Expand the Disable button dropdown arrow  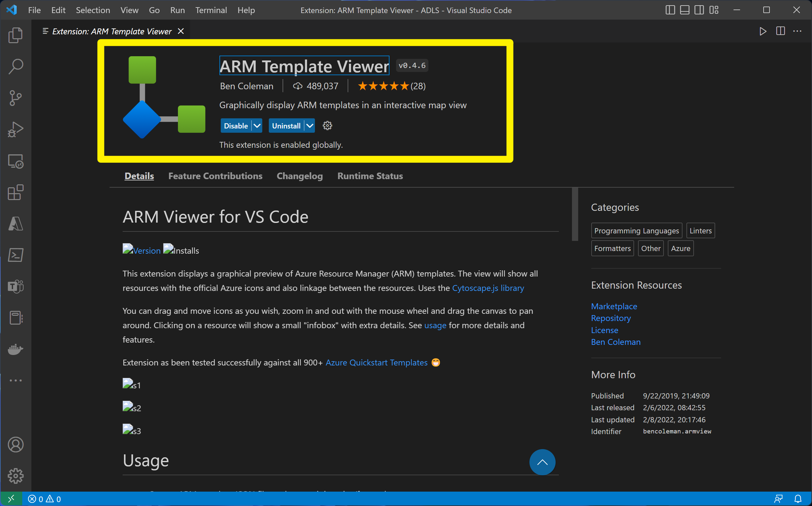pyautogui.click(x=257, y=126)
